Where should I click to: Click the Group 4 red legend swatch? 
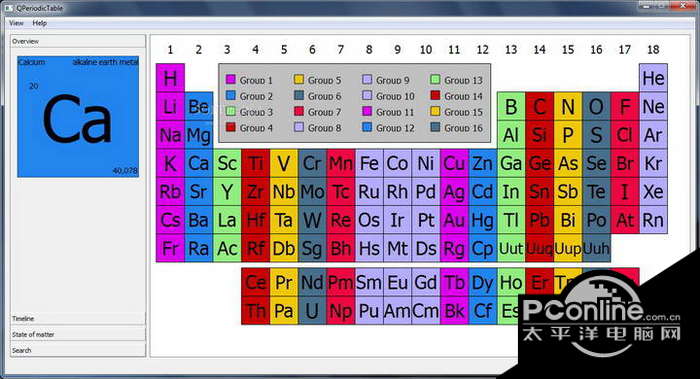pyautogui.click(x=231, y=127)
